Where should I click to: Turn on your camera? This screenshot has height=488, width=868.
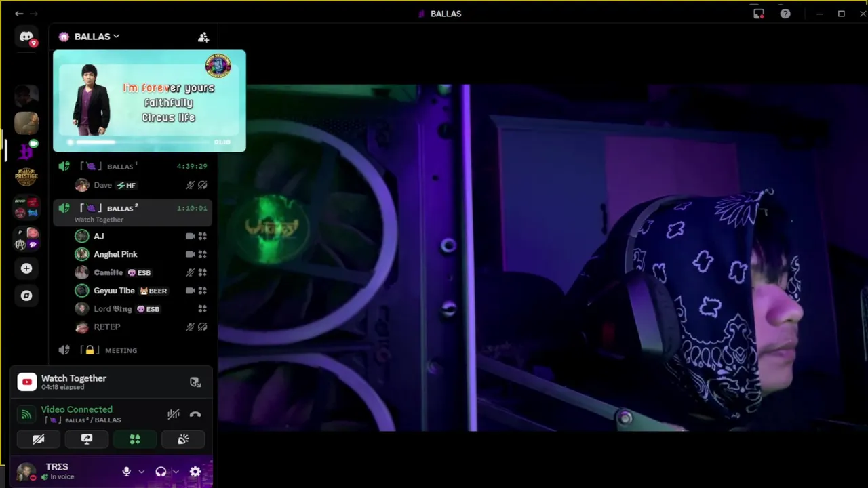39,439
